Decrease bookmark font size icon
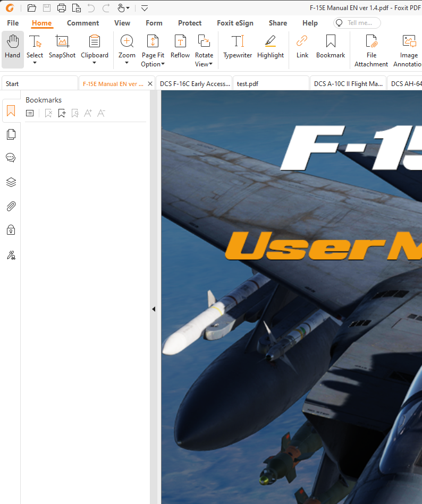422x504 pixels. (x=102, y=113)
